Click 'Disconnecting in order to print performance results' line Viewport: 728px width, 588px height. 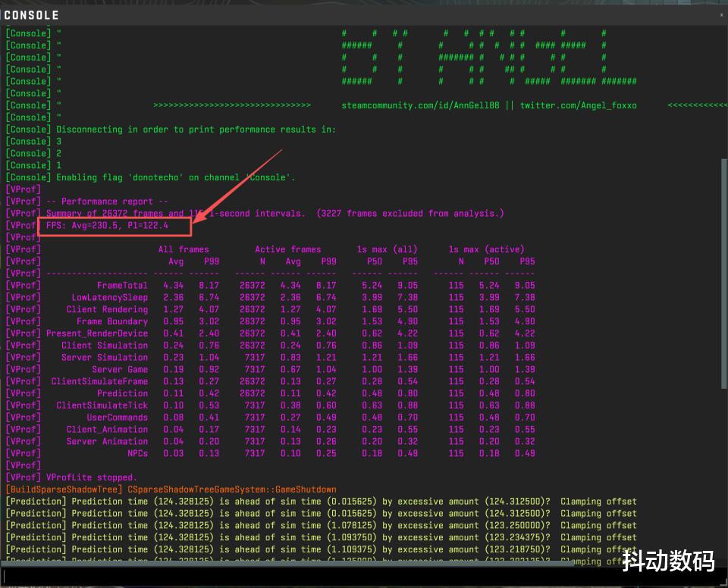click(196, 130)
